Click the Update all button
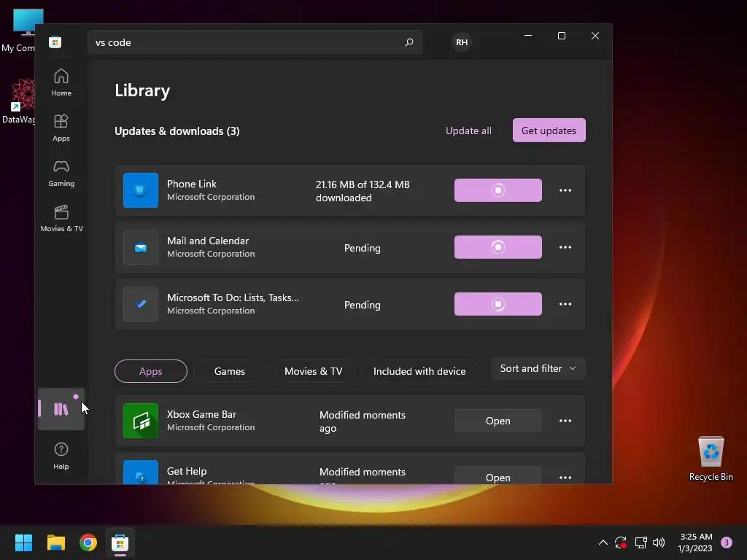The width and height of the screenshot is (747, 560). (468, 131)
